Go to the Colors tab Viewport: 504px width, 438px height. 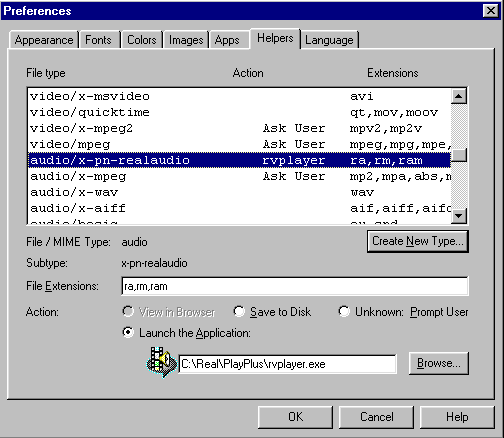tap(142, 40)
